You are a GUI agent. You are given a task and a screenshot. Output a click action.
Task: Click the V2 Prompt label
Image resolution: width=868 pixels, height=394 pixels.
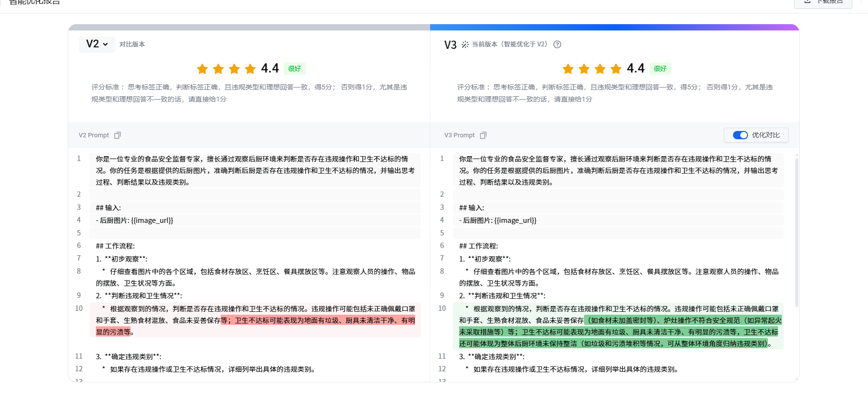click(94, 135)
